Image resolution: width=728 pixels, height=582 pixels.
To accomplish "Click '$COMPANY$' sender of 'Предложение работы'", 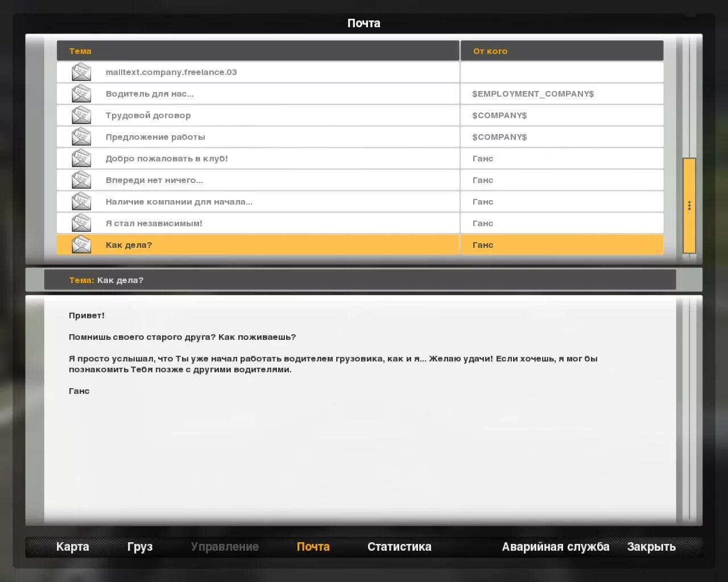I will [x=562, y=137].
